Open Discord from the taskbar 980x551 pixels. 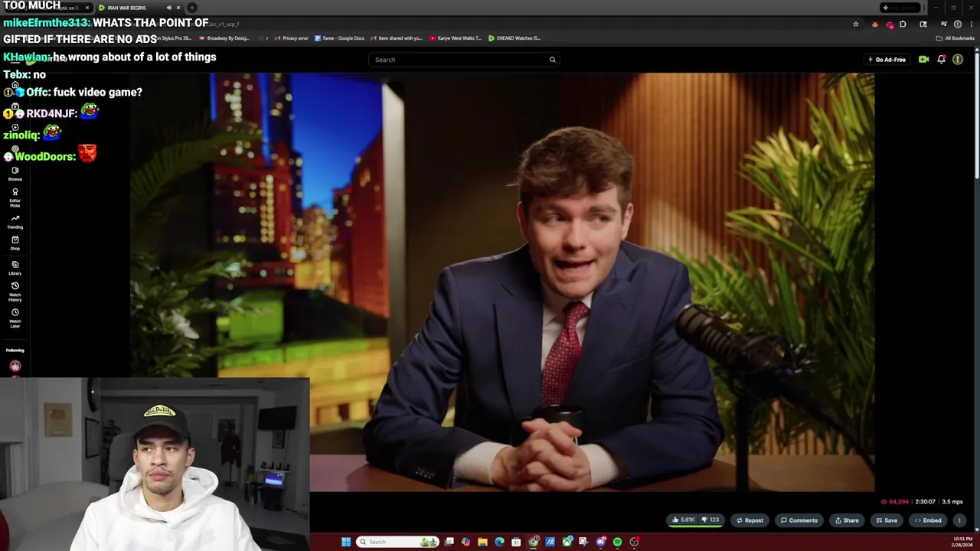pos(601,542)
